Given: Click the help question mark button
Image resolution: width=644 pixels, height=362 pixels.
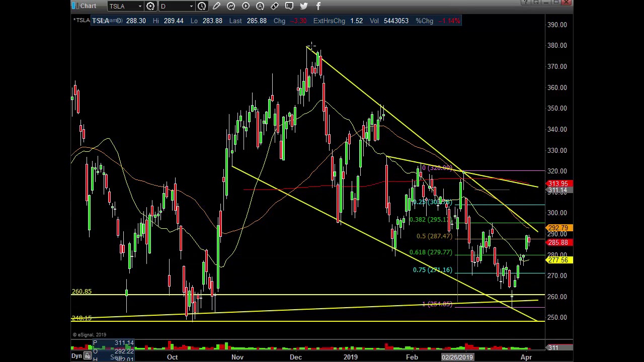Looking at the screenshot, I should click(526, 3).
